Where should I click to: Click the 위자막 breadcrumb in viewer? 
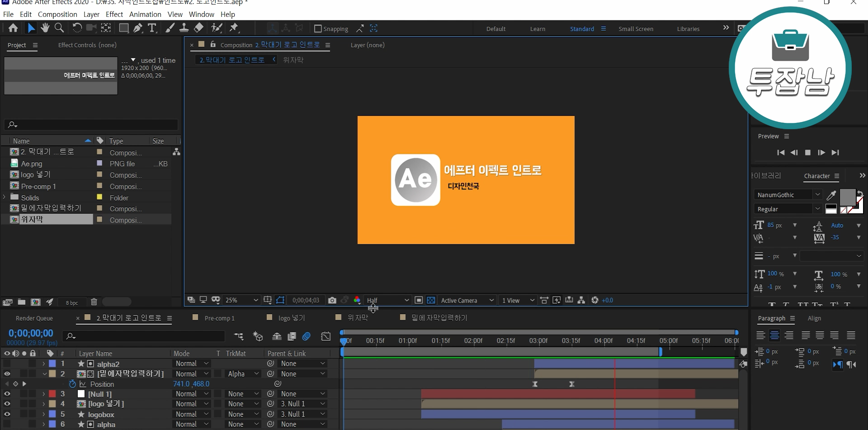pyautogui.click(x=293, y=60)
